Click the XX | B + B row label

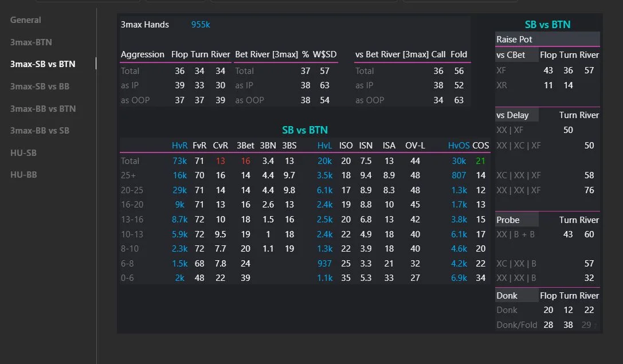click(515, 234)
